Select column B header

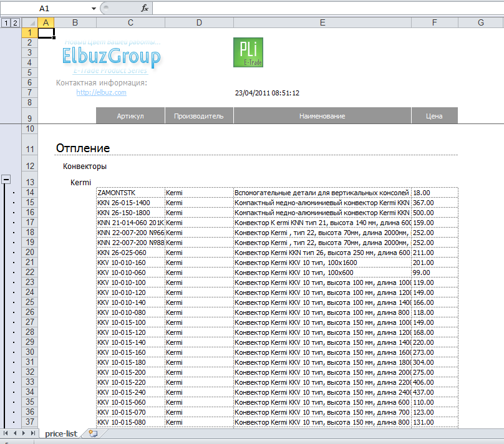(75, 22)
